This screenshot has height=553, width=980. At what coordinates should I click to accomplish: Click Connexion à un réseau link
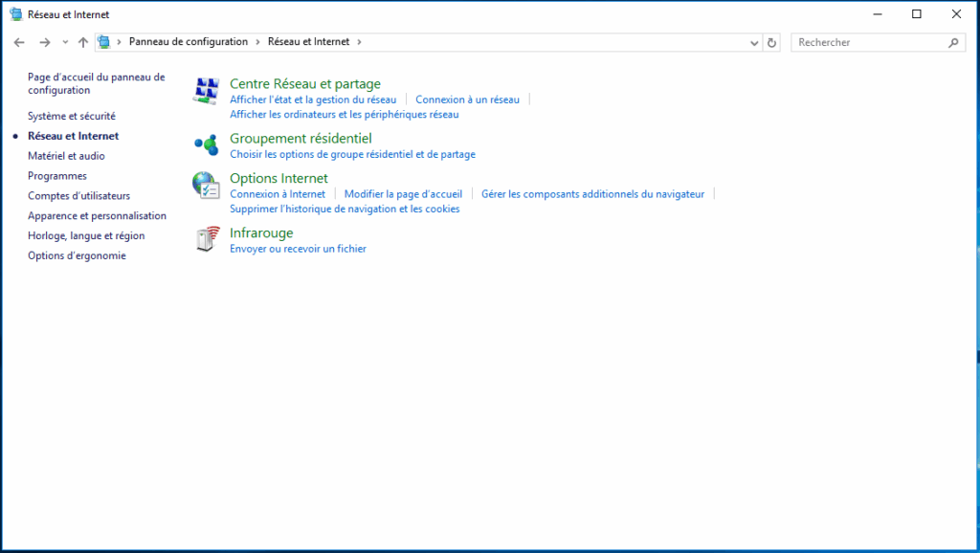467,100
